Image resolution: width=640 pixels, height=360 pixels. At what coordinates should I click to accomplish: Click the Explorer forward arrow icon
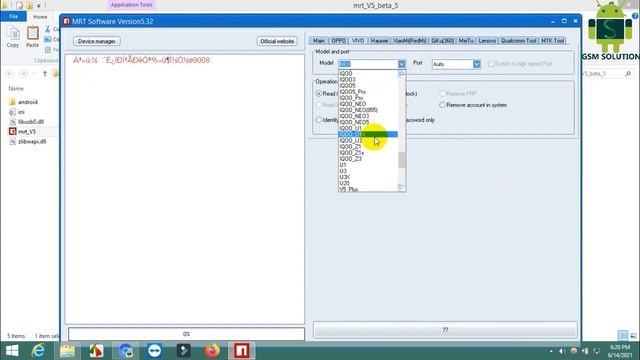23,73
